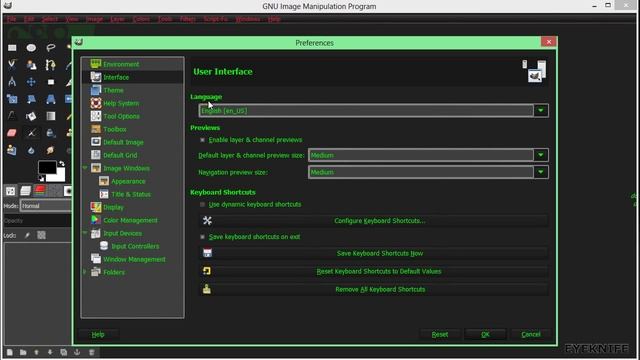Screen dimensions: 640x360
Task: Select the Shear tool
Action: click(31, 99)
